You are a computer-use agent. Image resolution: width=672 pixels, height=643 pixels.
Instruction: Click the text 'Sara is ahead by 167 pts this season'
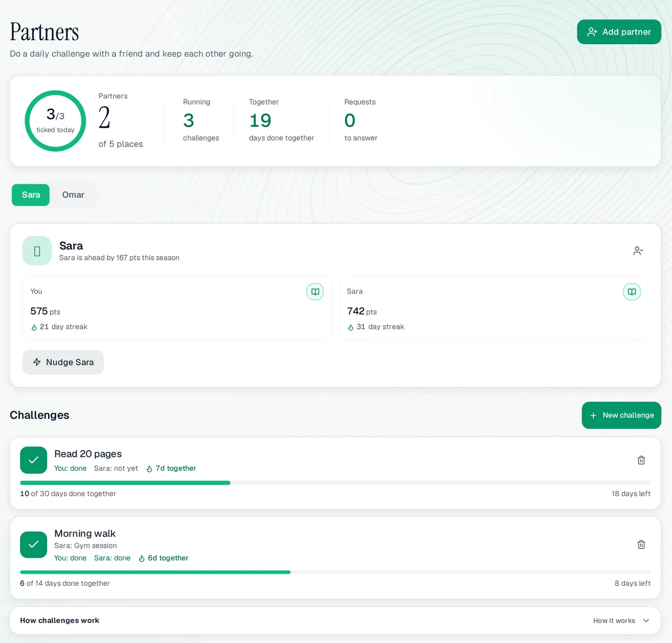119,258
